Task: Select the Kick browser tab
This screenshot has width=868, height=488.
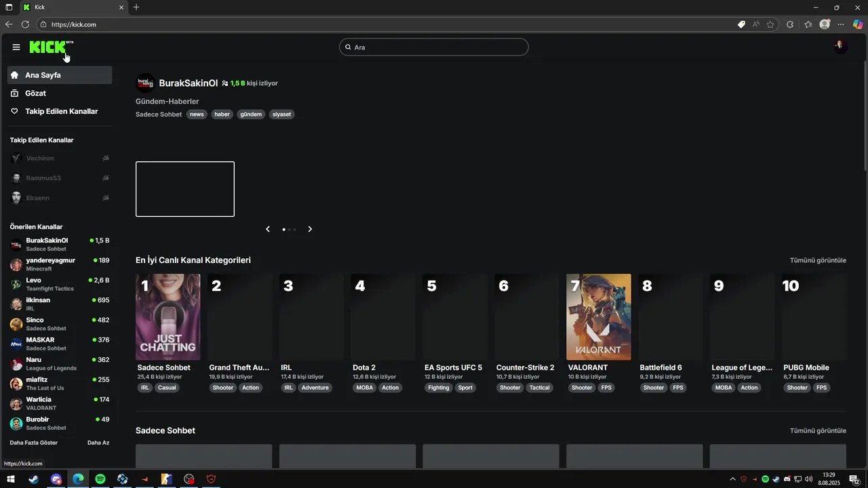Action: (x=73, y=7)
